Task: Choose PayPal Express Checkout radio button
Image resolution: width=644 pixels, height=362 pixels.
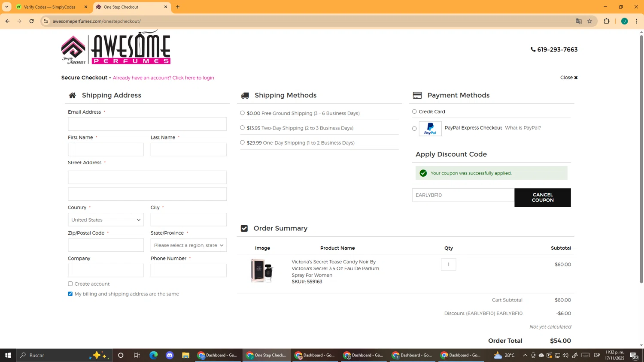Action: (414, 128)
